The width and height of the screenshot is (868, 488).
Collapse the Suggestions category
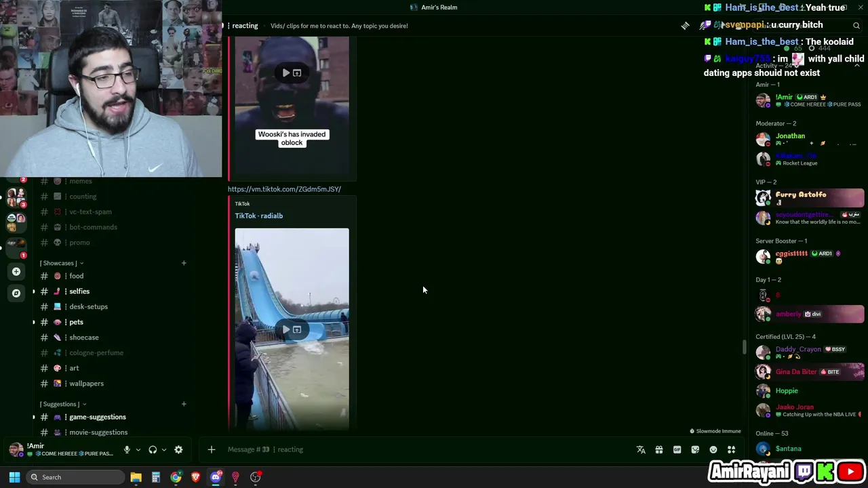63,404
